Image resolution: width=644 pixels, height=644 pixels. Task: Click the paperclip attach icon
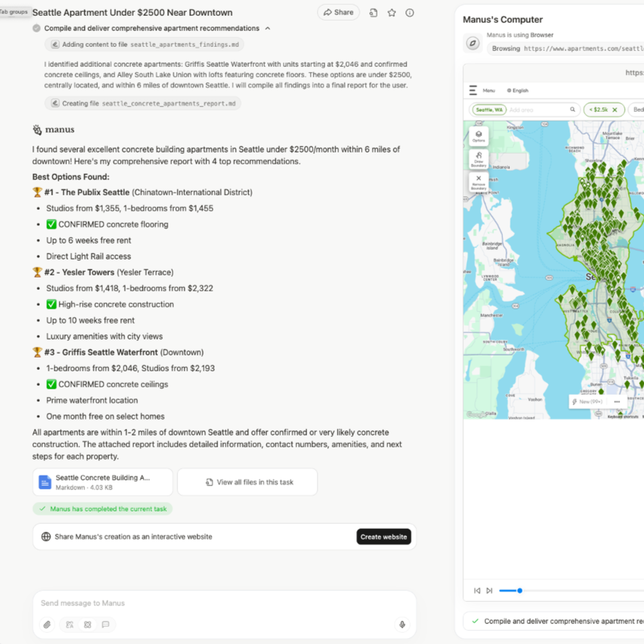tap(47, 625)
